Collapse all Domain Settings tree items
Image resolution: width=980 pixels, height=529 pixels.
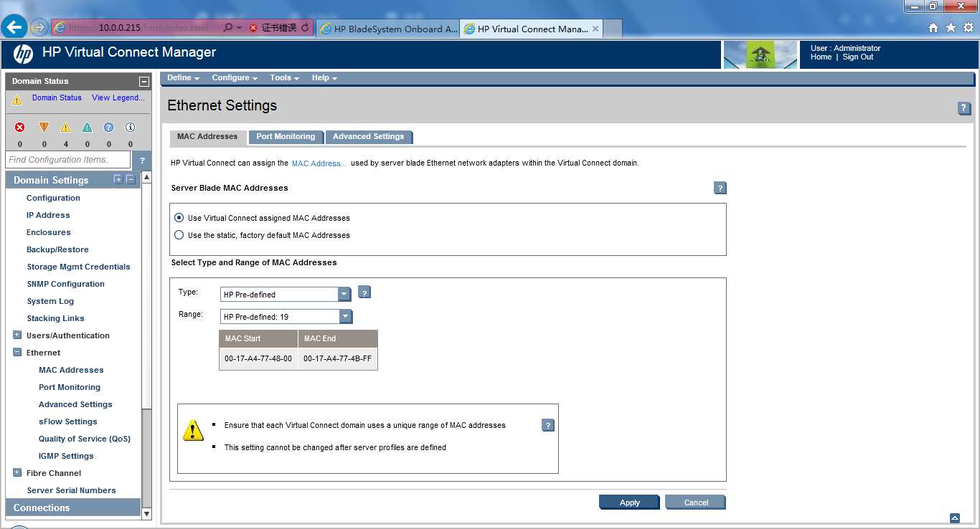pyautogui.click(x=131, y=179)
